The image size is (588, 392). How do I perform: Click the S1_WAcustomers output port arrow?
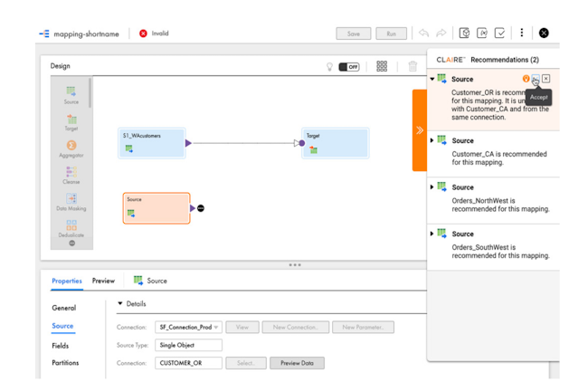click(188, 143)
